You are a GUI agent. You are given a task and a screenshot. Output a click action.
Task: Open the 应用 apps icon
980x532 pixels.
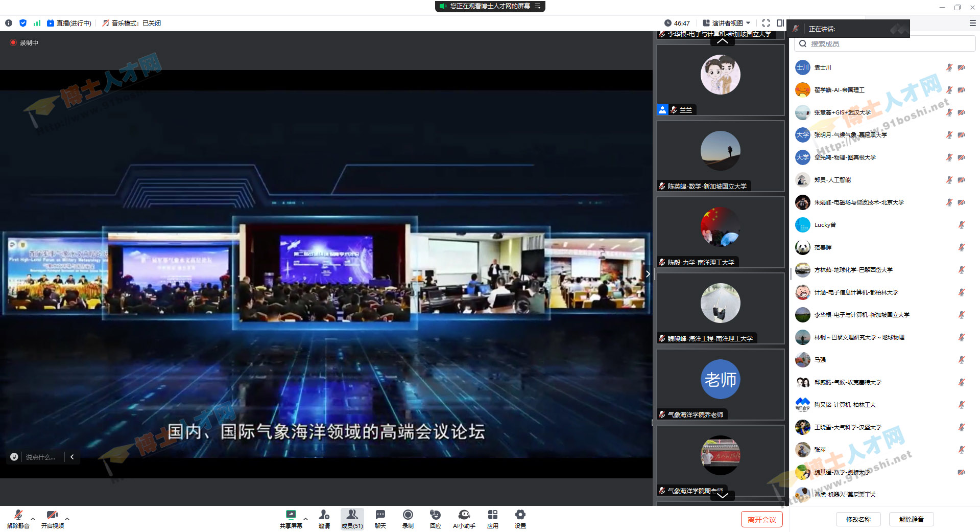[x=493, y=519]
